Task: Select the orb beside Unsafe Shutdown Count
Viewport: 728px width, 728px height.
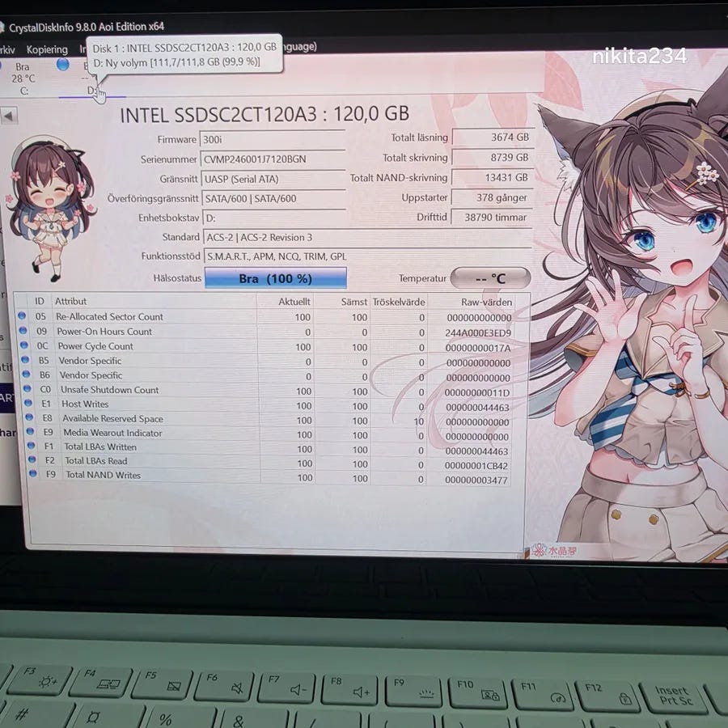Action: tap(28, 388)
